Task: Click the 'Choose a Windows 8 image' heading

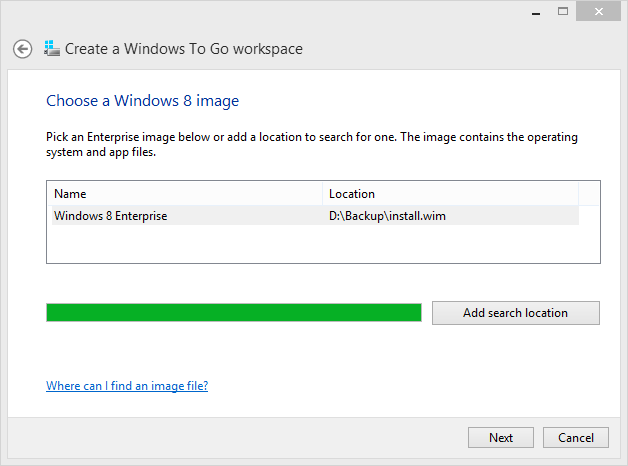Action: pyautogui.click(x=143, y=101)
